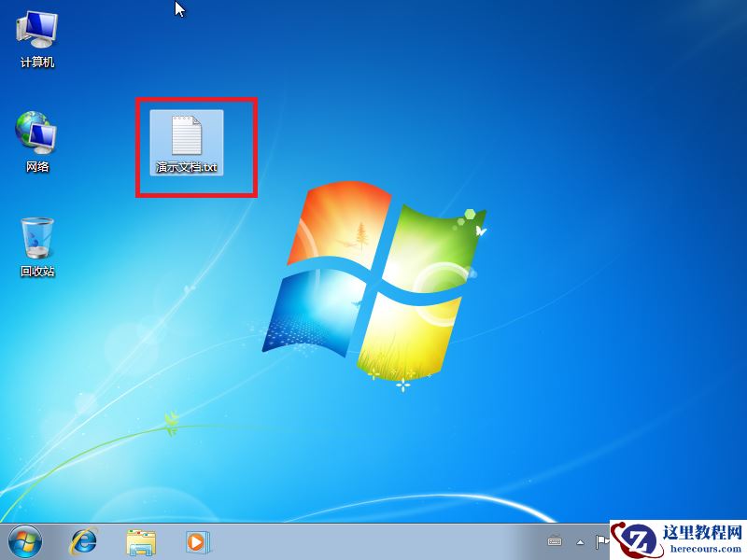
Task: Select the 演示文档.txt filename label
Action: point(186,168)
